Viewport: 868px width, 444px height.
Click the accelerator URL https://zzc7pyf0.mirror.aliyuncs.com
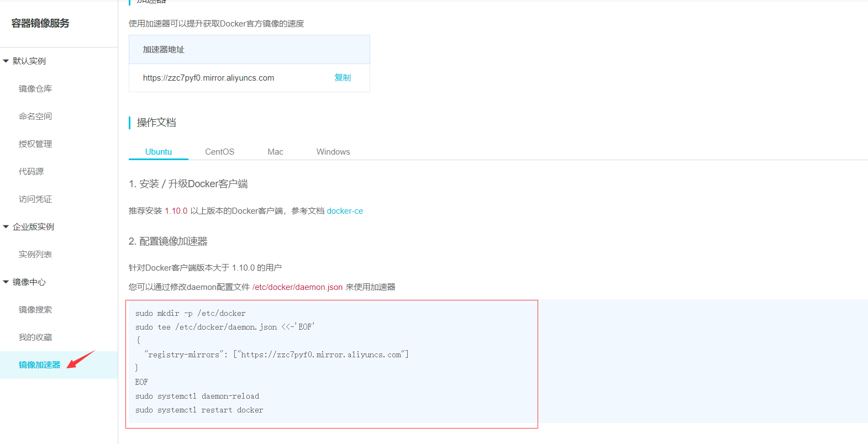208,78
